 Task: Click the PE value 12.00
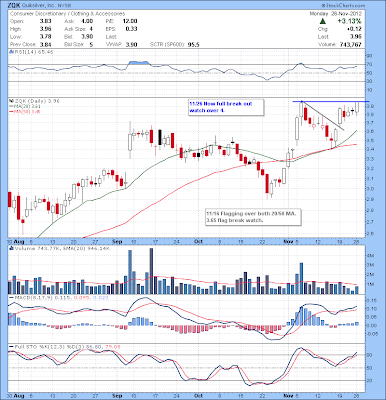point(130,21)
